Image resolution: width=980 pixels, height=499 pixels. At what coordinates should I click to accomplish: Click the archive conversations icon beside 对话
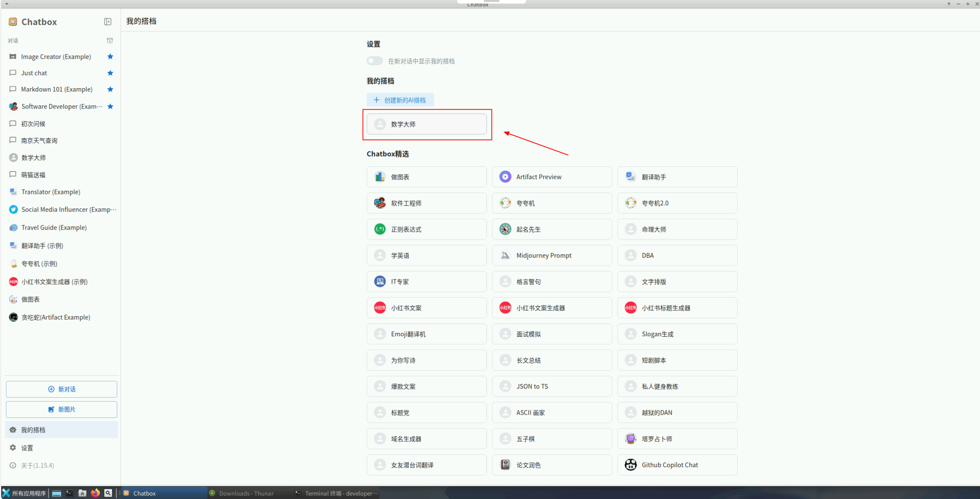[x=110, y=41]
